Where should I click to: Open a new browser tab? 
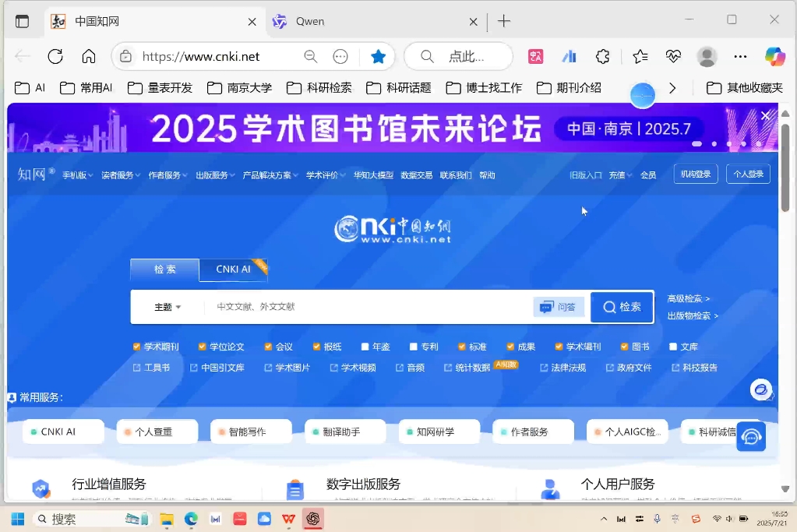pyautogui.click(x=504, y=21)
